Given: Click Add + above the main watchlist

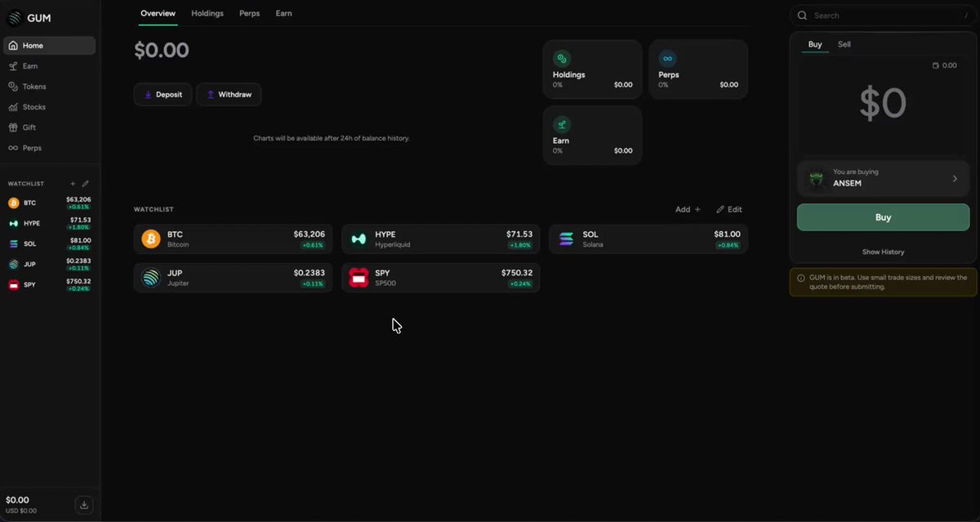Looking at the screenshot, I should pos(688,209).
